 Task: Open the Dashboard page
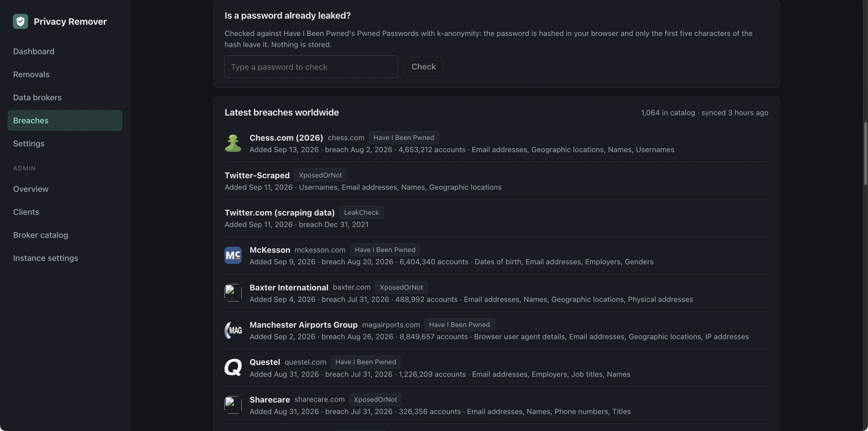tap(65, 52)
